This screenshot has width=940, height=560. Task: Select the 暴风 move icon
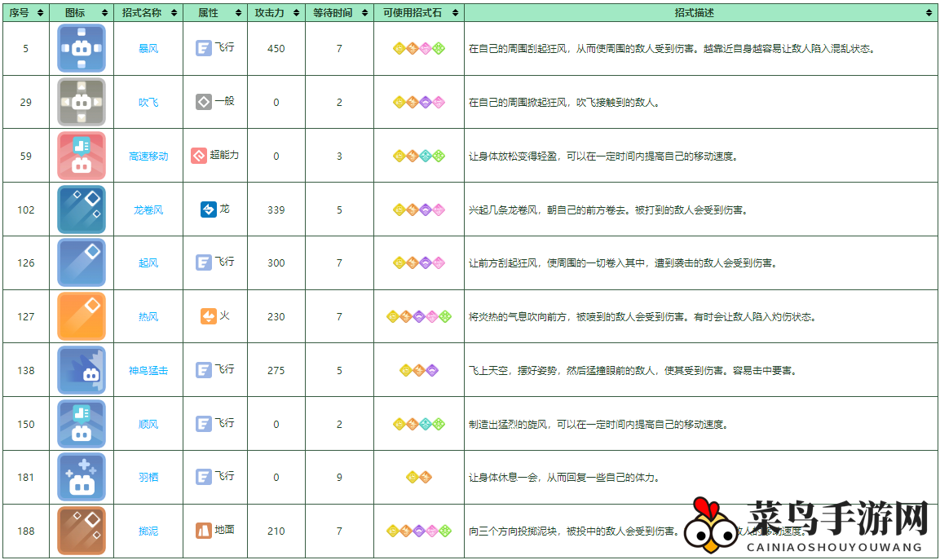82,49
